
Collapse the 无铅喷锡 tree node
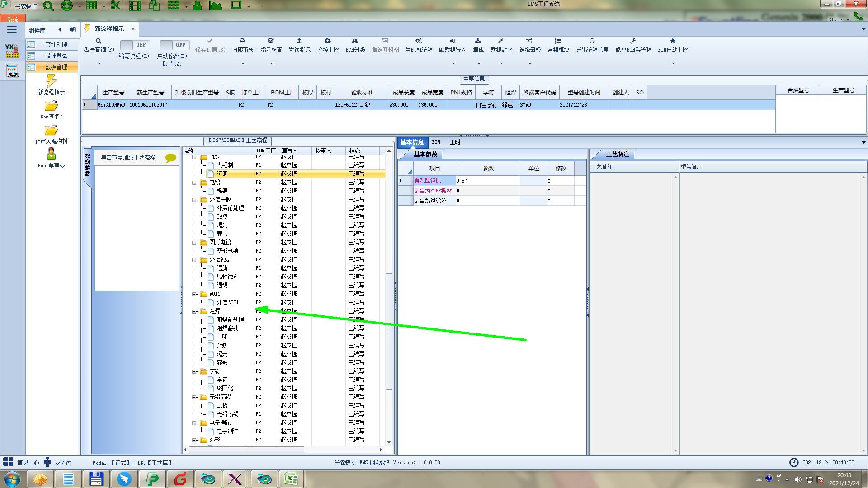click(194, 397)
